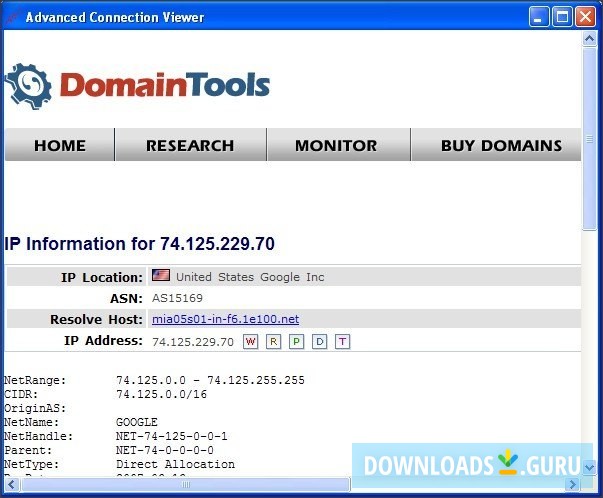Click the vertical scrollbar up arrow
Screen dimensions: 603x498
coord(590,38)
